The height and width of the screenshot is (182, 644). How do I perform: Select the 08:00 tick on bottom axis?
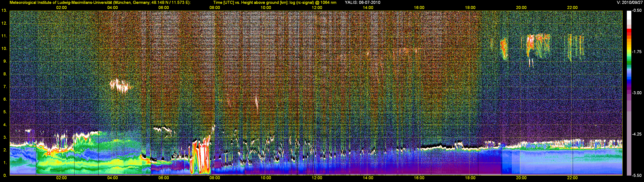tap(214, 178)
